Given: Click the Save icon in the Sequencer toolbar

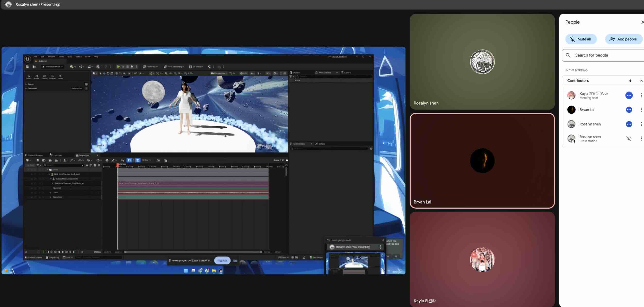Looking at the screenshot, I should 38,160.
